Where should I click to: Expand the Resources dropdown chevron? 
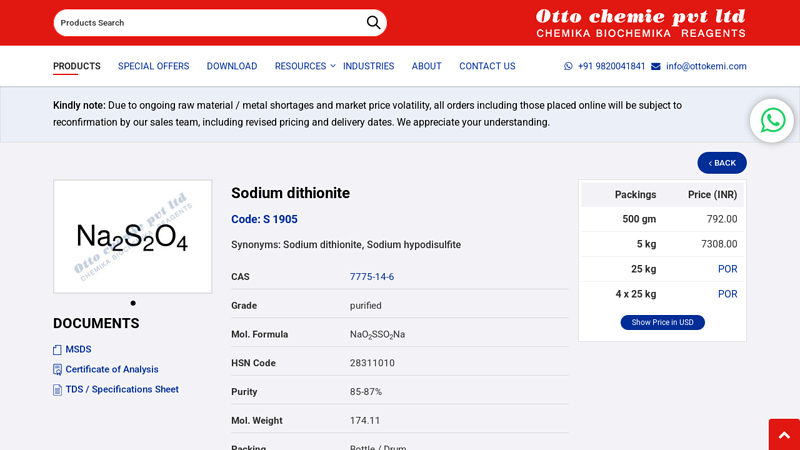click(x=333, y=66)
